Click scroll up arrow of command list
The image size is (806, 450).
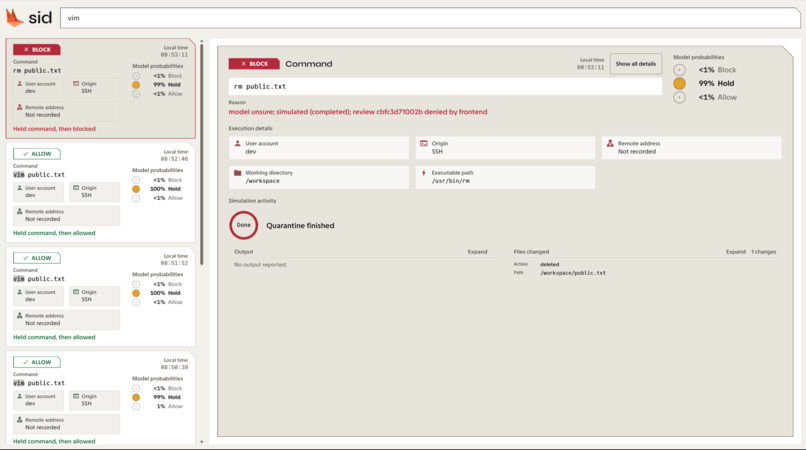[x=202, y=41]
